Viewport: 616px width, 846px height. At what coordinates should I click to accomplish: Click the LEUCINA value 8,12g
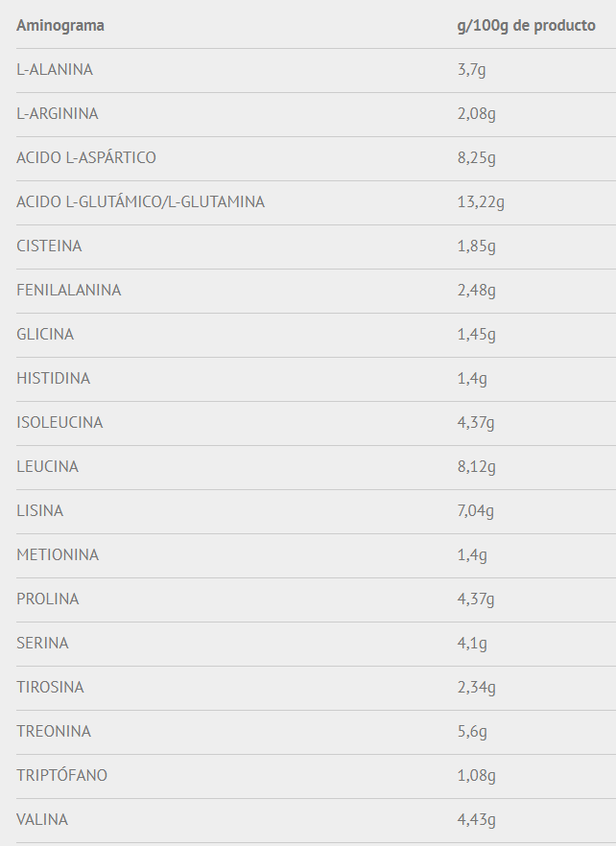click(476, 467)
